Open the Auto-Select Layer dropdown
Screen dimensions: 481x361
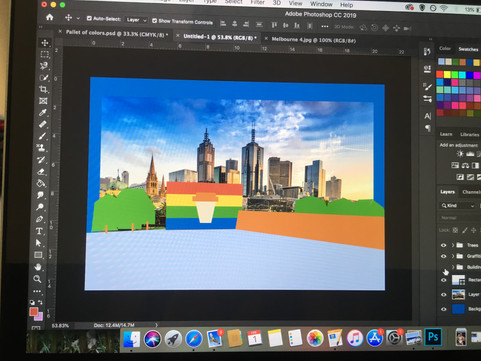pos(136,20)
